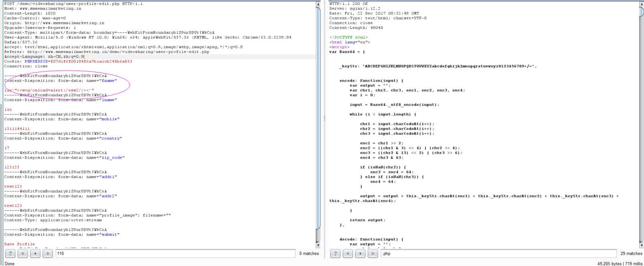The image size is (644, 266).
Task: Click the help '?' button in response pane
Action: [335, 254]
